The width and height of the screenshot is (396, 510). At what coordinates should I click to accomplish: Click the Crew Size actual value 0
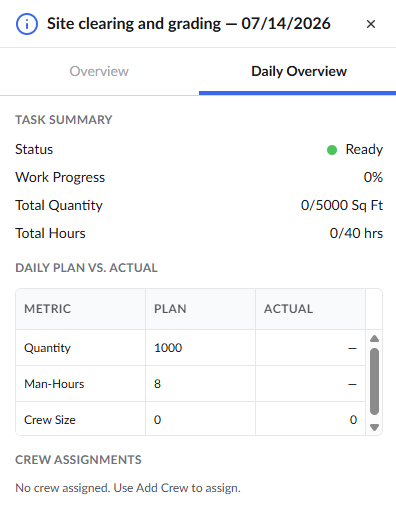click(353, 420)
